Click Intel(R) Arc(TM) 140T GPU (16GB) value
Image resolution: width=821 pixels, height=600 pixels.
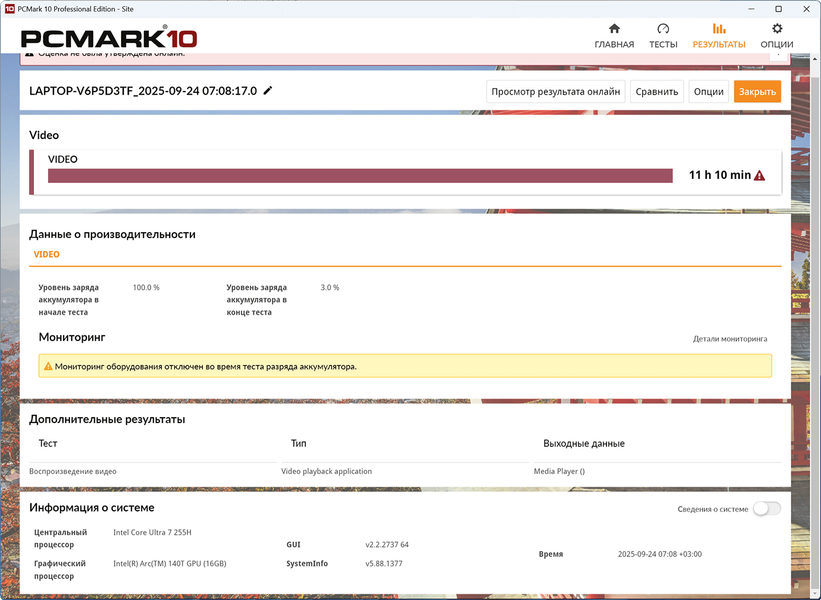coord(170,564)
